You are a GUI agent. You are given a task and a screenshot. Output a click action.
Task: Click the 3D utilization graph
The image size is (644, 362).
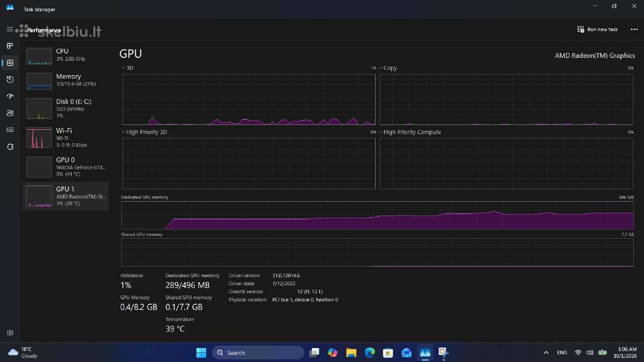(x=249, y=99)
